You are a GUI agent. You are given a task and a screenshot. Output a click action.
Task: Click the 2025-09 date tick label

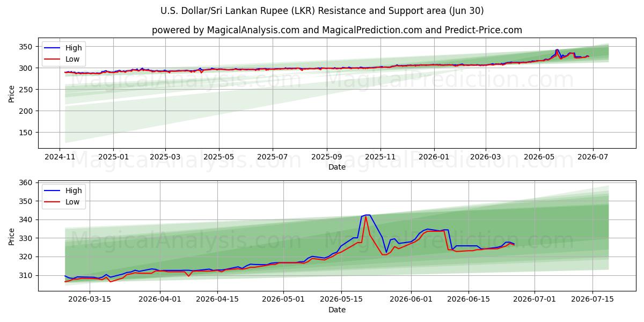point(327,157)
